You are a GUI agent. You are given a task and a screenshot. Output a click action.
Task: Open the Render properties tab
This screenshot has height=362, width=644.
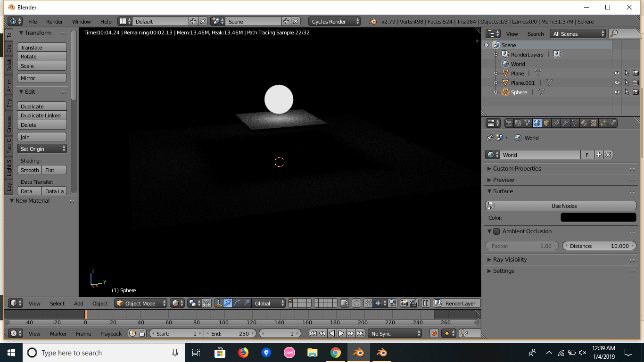(x=509, y=123)
